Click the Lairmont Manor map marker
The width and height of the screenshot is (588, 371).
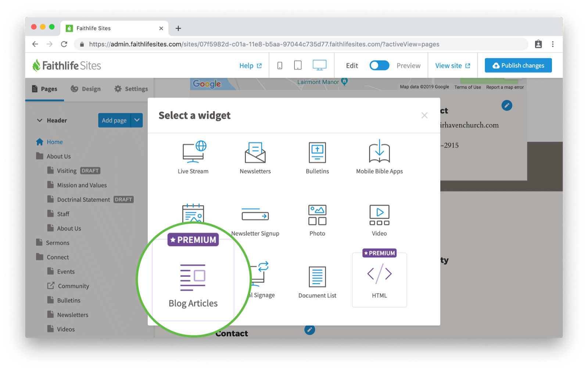344,82
